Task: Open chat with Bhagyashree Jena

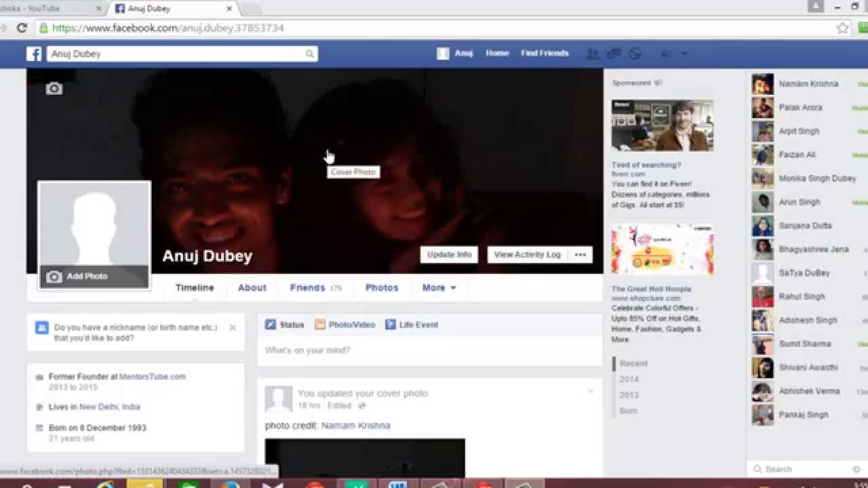Action: tap(808, 249)
